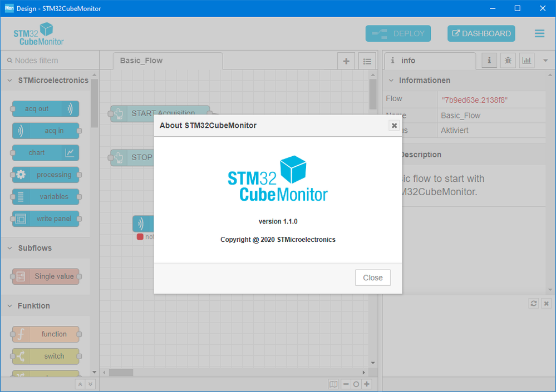Click the START Acquisition inject button
Image resolution: width=556 pixels, height=392 pixels.
click(x=111, y=113)
